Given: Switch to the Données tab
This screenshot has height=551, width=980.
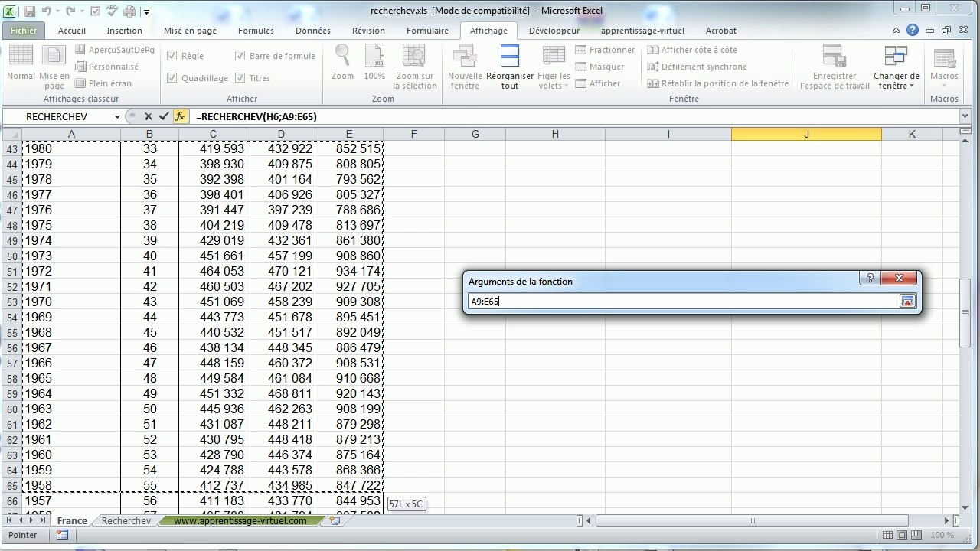Looking at the screenshot, I should 313,31.
